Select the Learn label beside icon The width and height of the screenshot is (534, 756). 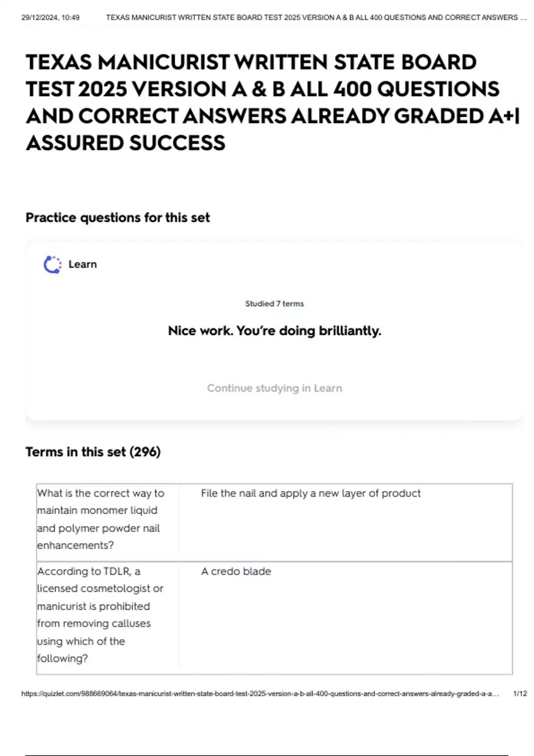(82, 264)
